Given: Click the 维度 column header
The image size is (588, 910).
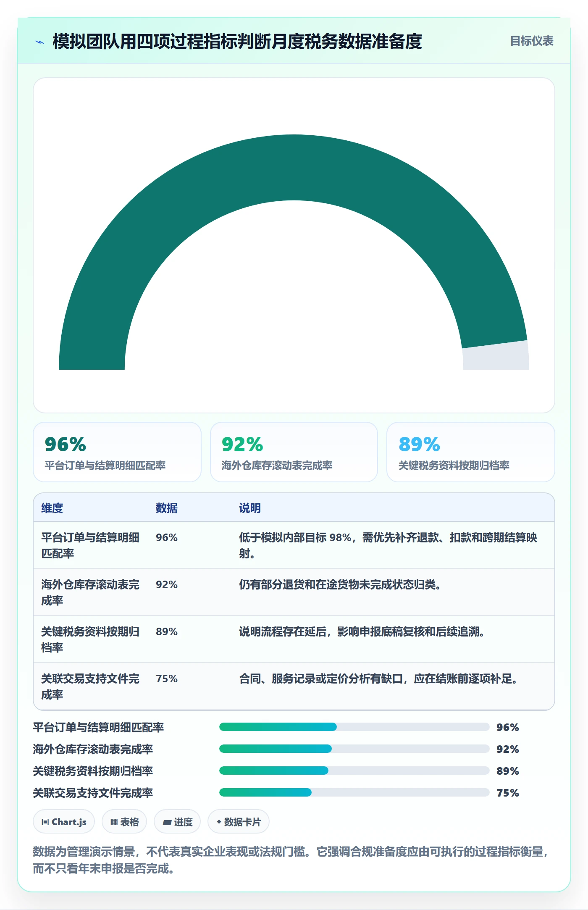Looking at the screenshot, I should tap(52, 508).
